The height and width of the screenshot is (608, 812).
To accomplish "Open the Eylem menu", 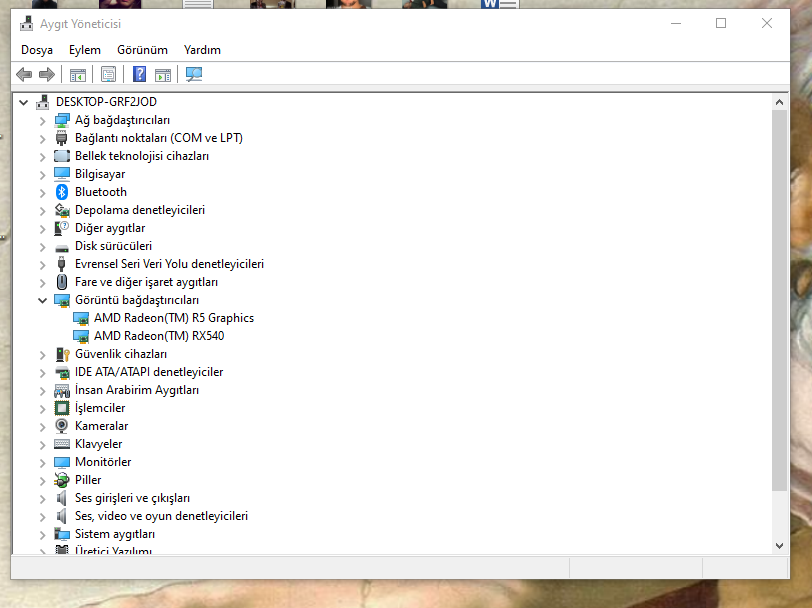I will (x=85, y=50).
